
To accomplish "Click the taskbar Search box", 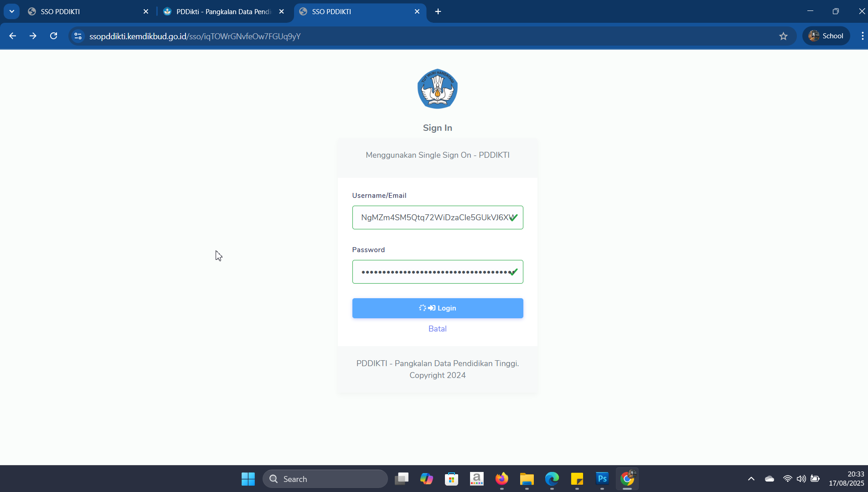I will tap(325, 479).
